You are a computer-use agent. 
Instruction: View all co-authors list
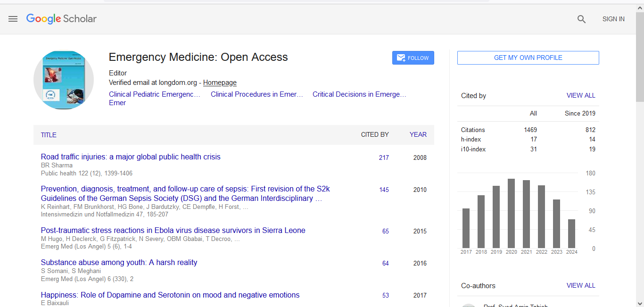click(581, 286)
